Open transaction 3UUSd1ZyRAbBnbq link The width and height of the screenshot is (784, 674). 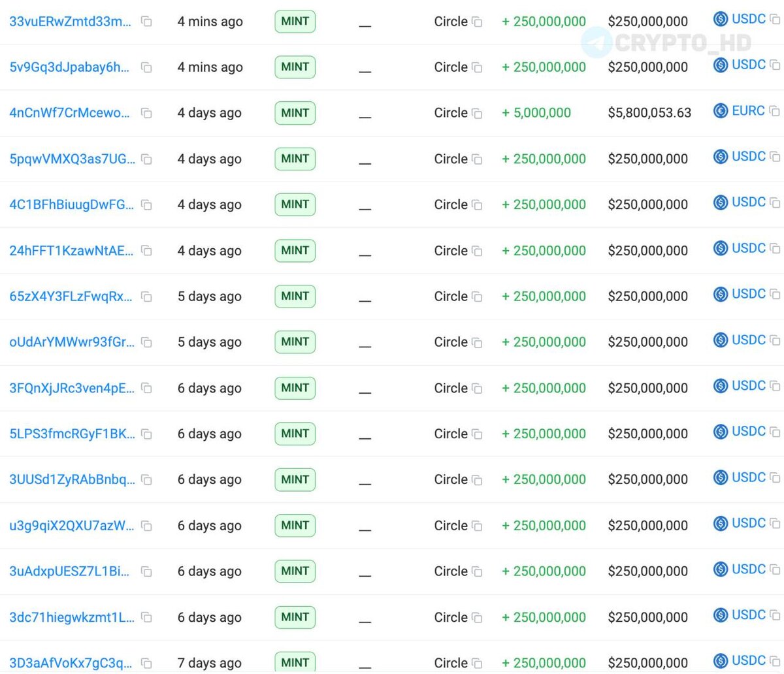[72, 479]
